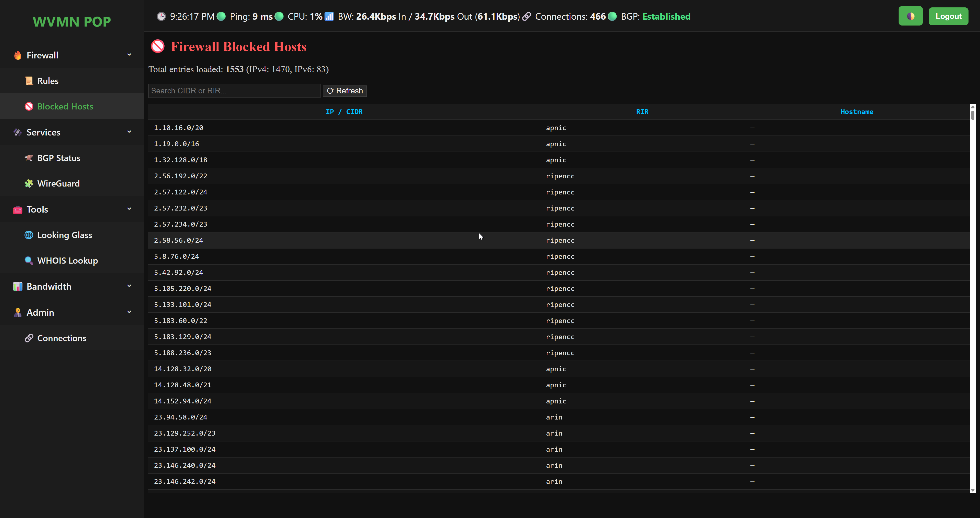This screenshot has height=518, width=980.
Task: Click the globe icon for Looking Glass
Action: click(29, 235)
